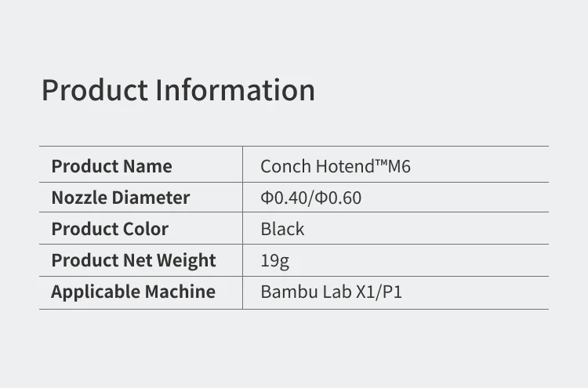Select the Applicable Machine label
Image resolution: width=588 pixels, height=388 pixels.
click(x=133, y=292)
